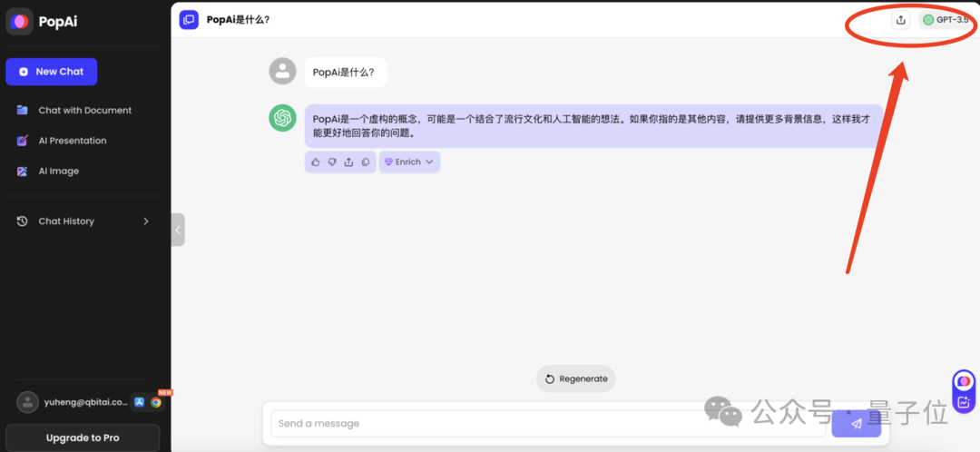Click the Chat with Document folder icon
Image resolution: width=980 pixels, height=452 pixels.
click(23, 110)
